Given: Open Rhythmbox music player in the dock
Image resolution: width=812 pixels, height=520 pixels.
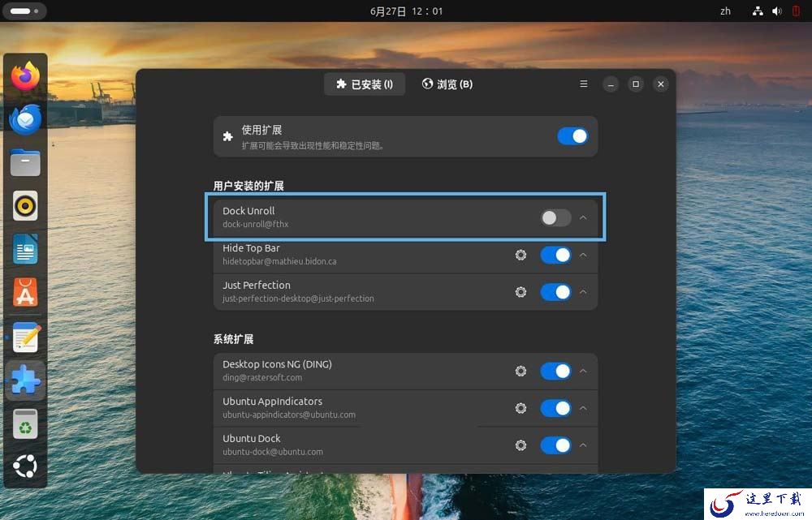Looking at the screenshot, I should point(25,206).
